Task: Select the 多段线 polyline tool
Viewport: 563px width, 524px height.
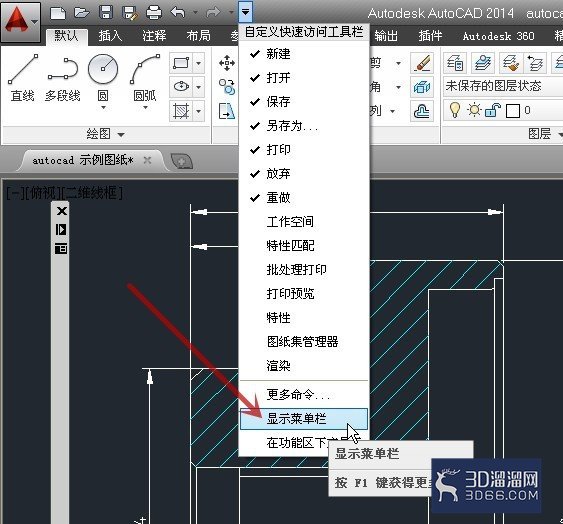Action: (x=63, y=79)
